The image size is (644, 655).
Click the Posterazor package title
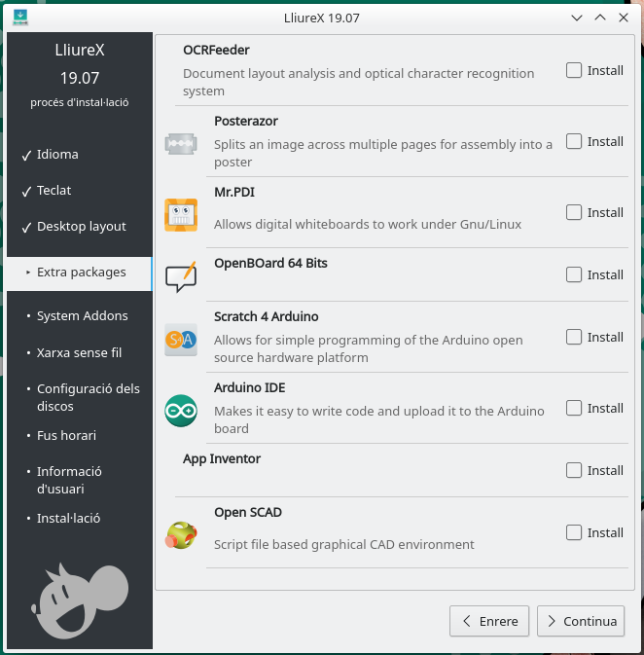pyautogui.click(x=245, y=121)
